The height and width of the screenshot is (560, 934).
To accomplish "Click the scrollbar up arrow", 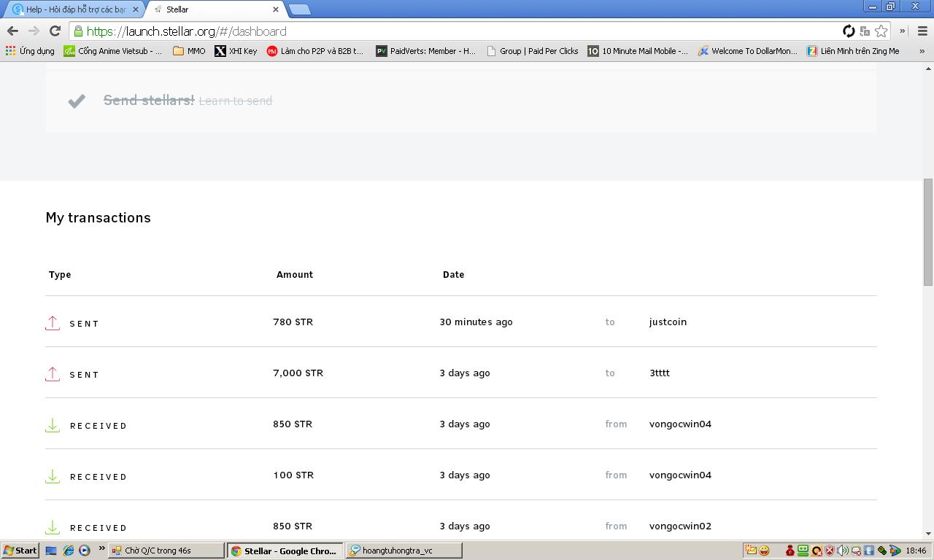I will 928,68.
